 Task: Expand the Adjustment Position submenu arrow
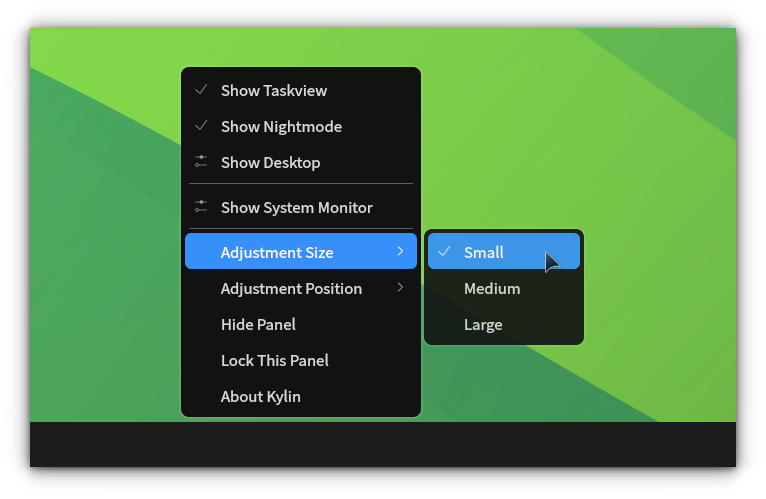click(400, 288)
